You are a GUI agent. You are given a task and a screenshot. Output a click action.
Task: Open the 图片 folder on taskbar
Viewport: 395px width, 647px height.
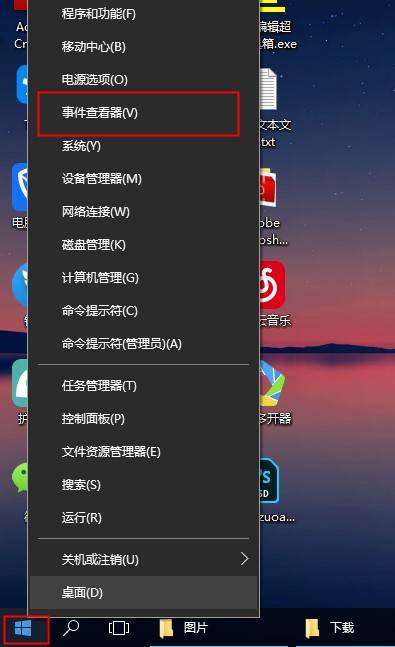click(x=183, y=628)
